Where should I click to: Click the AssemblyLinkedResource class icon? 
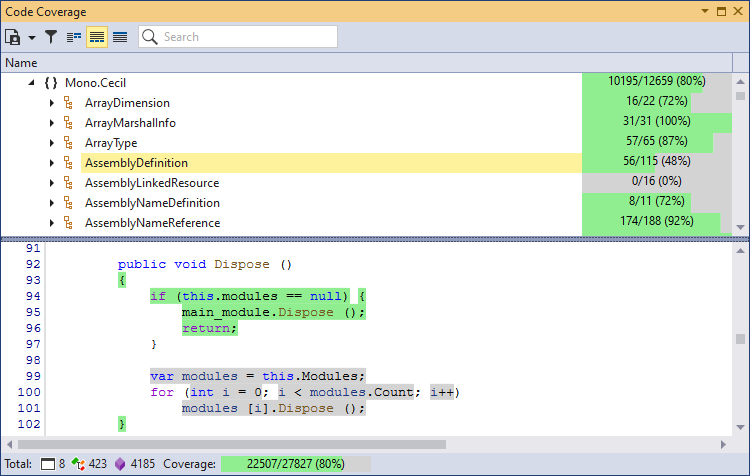(69, 183)
